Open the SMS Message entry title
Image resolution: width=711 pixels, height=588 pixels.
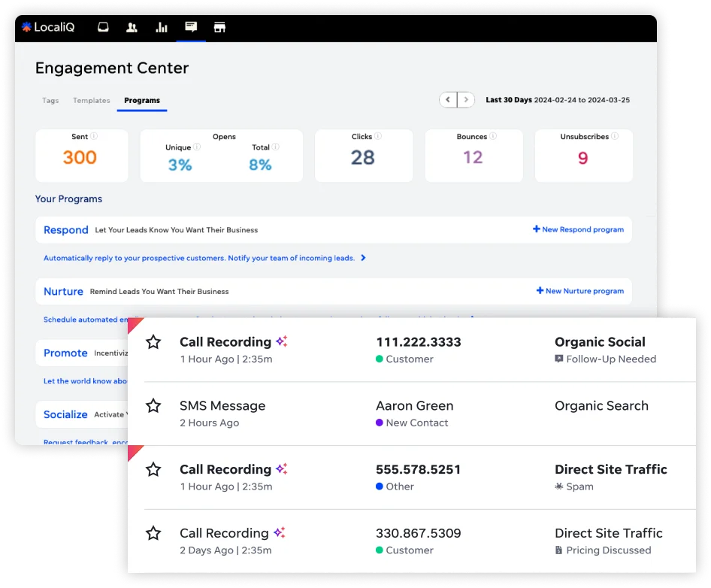[222, 405]
